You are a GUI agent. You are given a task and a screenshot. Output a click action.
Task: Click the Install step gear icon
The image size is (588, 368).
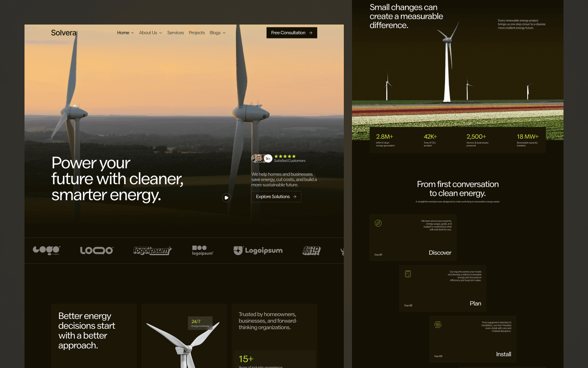pos(438,325)
